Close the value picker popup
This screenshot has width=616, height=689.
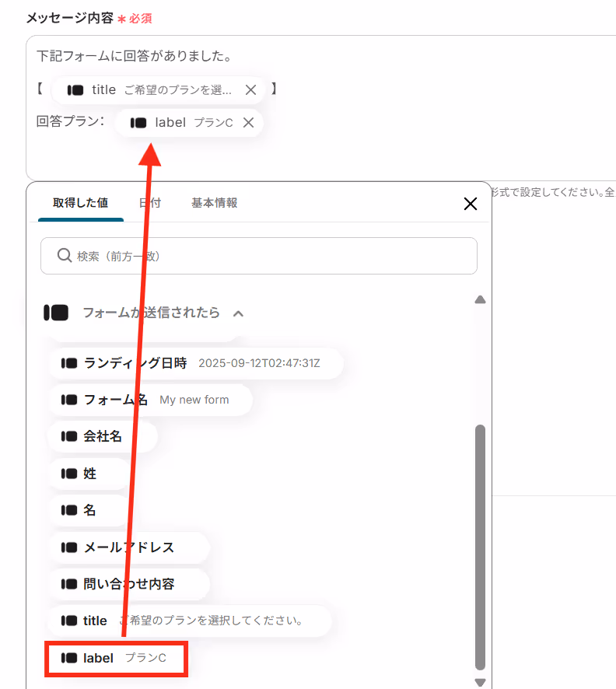point(471,204)
